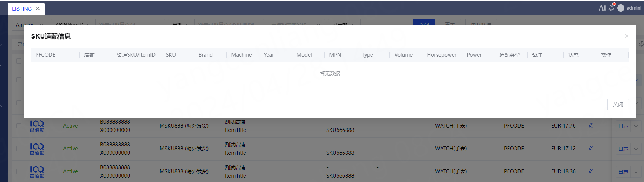Click ItemTitle in EUR 17.76 row

tap(235, 130)
